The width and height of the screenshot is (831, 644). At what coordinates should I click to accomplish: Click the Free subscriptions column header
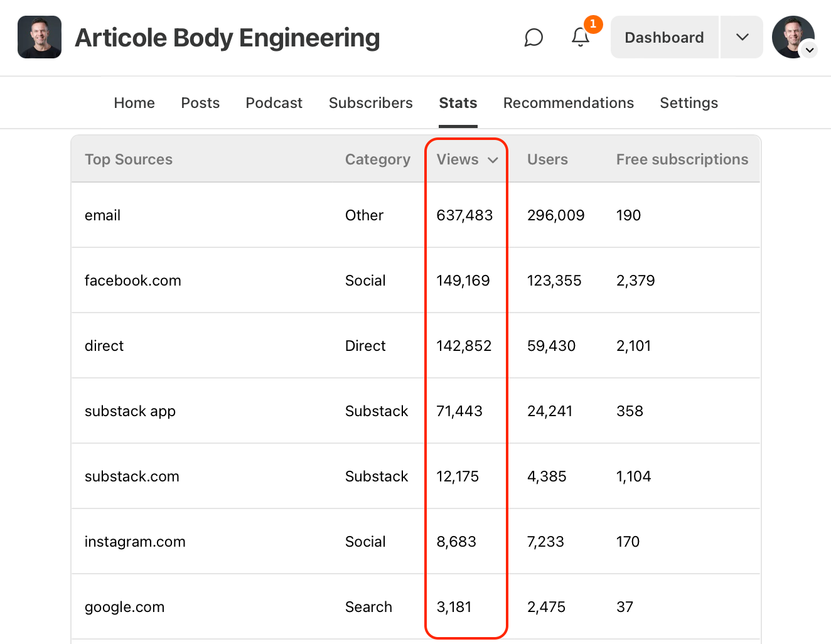pyautogui.click(x=682, y=159)
